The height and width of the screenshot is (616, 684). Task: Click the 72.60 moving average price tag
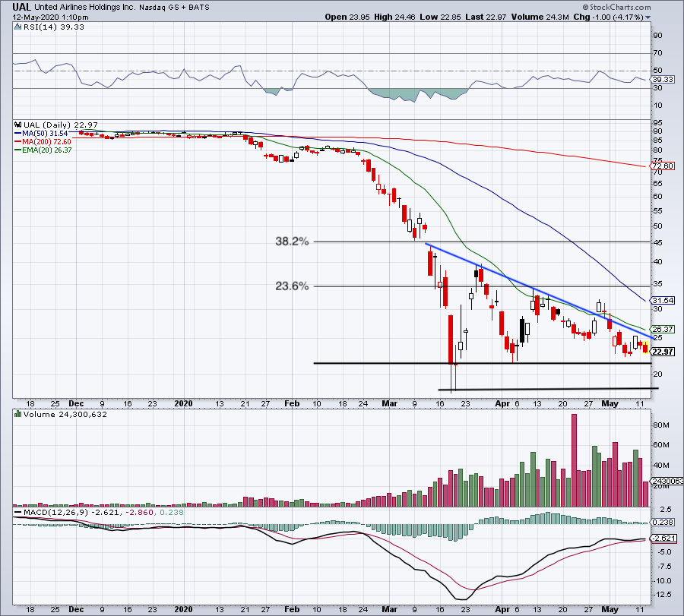click(663, 166)
